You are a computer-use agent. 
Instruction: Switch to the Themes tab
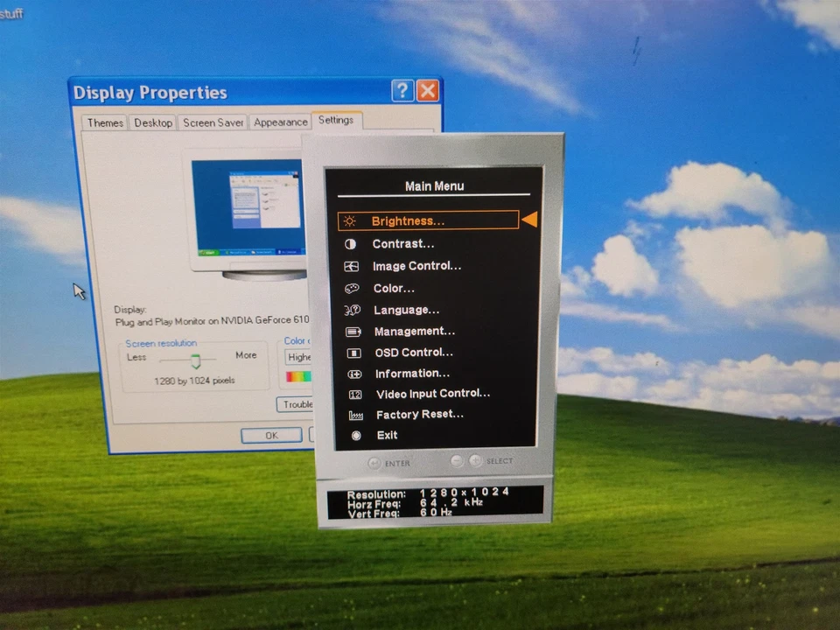[x=104, y=122]
